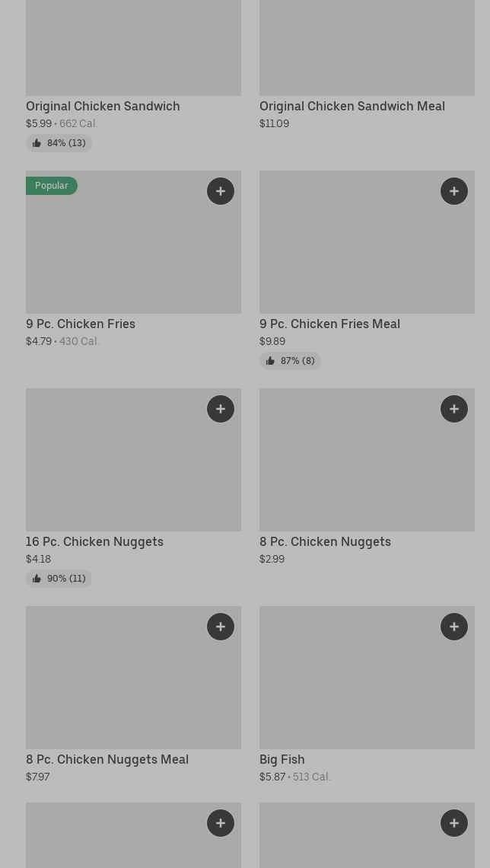Image resolution: width=490 pixels, height=868 pixels.
Task: Add 8 Pc. Chicken Nuggets with plus button
Action: pyautogui.click(x=454, y=409)
